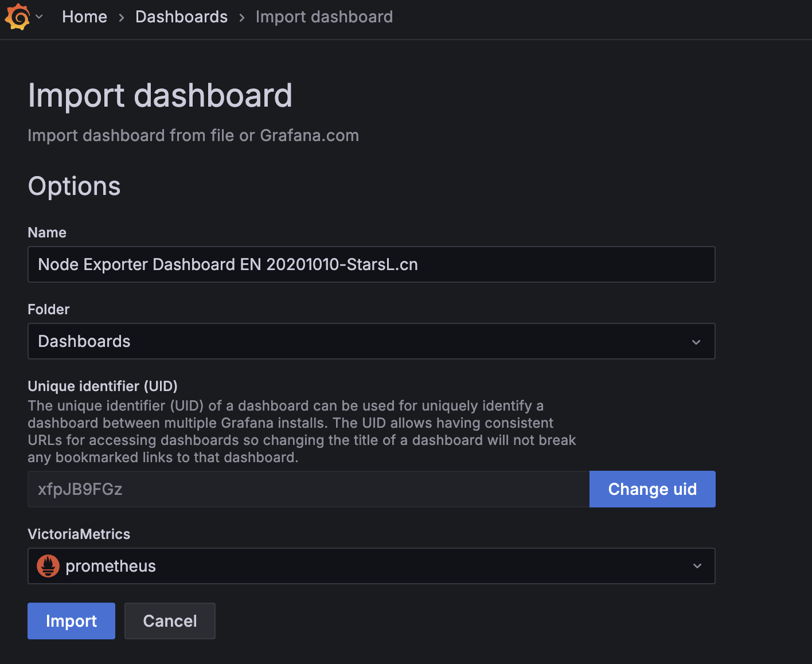Image resolution: width=812 pixels, height=664 pixels.
Task: Expand the chevron beside the Grafana logo
Action: (x=39, y=17)
